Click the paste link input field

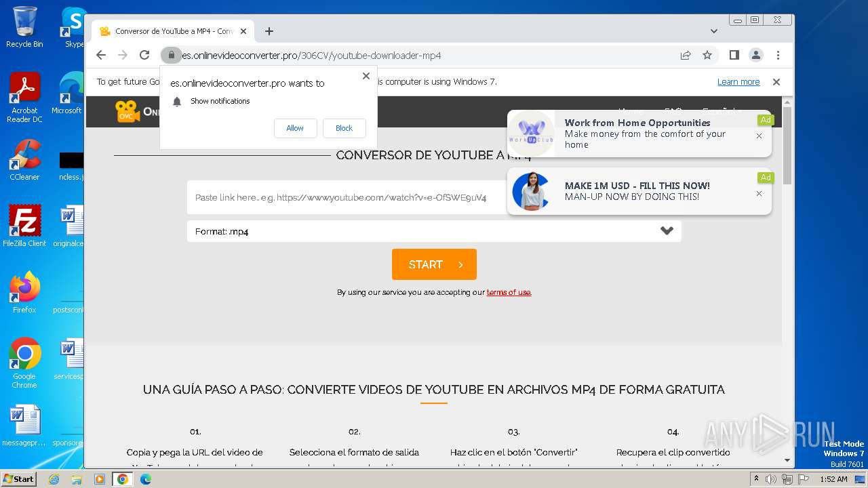coord(347,198)
